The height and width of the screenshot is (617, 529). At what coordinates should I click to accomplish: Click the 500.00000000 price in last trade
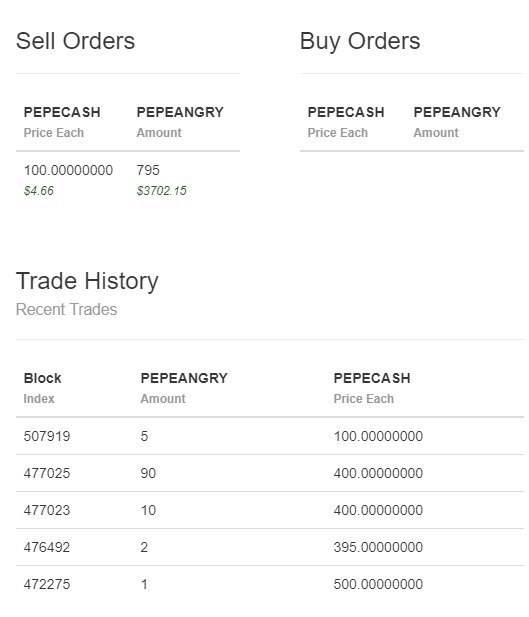point(378,584)
